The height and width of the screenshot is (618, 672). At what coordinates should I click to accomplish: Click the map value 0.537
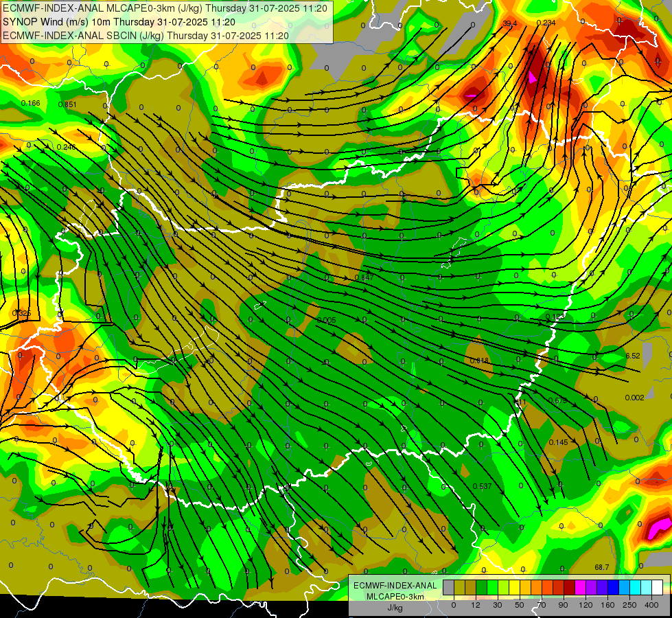tap(482, 486)
